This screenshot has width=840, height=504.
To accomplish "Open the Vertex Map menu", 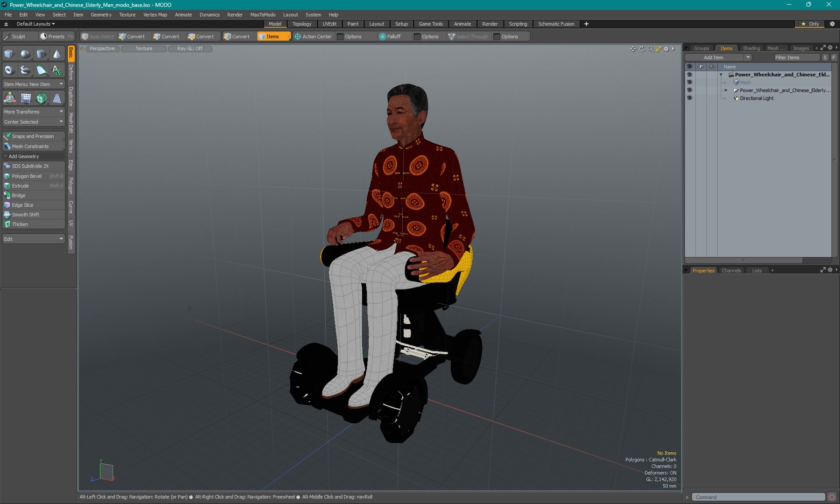I will point(155,14).
